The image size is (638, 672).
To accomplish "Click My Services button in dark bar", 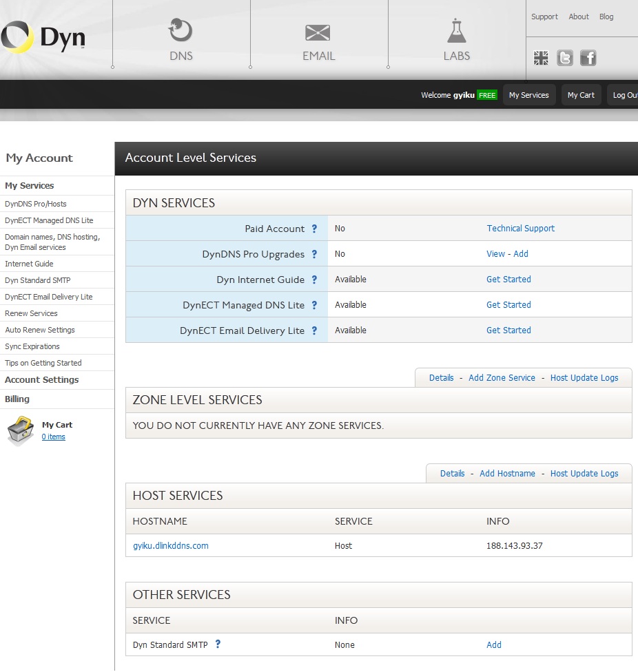I will 528,95.
